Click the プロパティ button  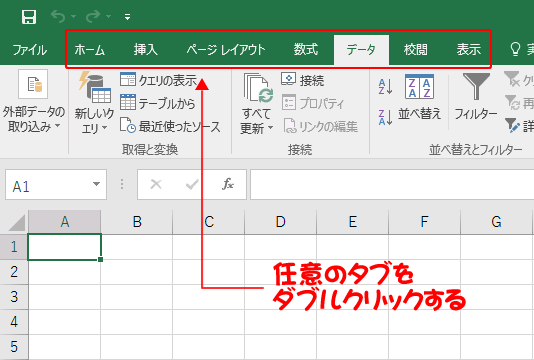[313, 103]
